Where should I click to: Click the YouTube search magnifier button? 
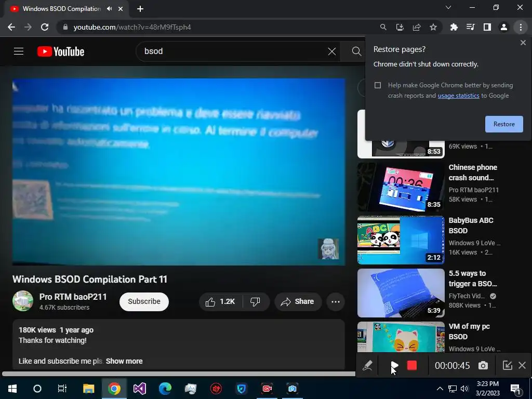(x=356, y=51)
